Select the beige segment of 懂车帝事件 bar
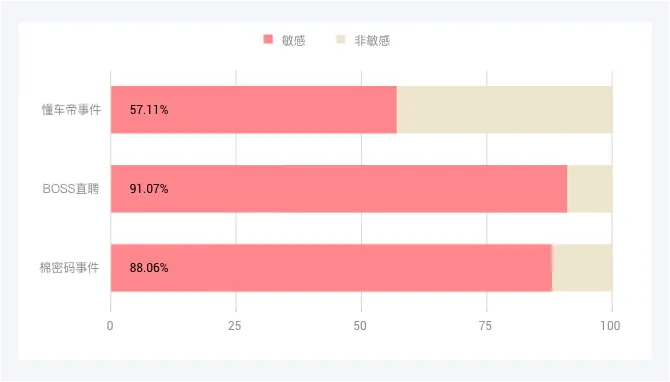 pos(505,110)
